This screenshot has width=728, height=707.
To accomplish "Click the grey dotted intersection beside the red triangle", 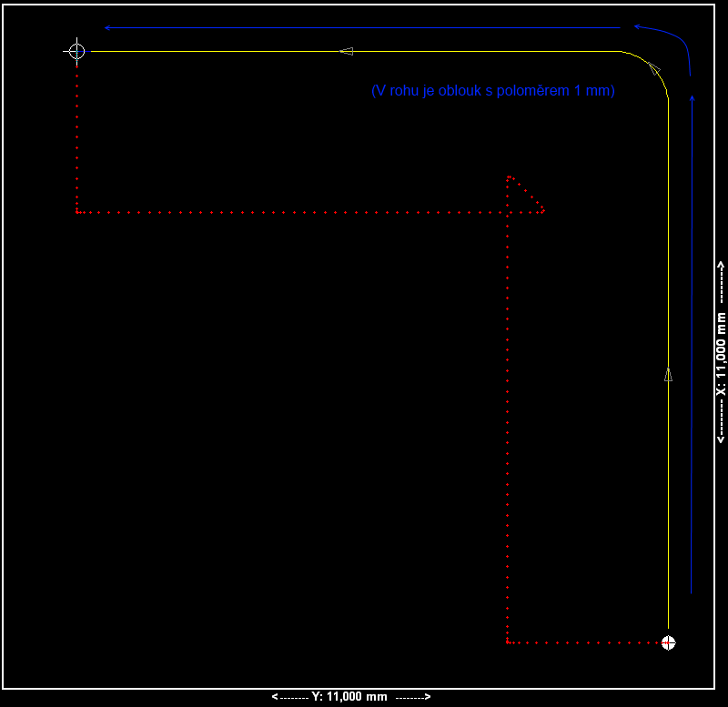I will pyautogui.click(x=507, y=211).
